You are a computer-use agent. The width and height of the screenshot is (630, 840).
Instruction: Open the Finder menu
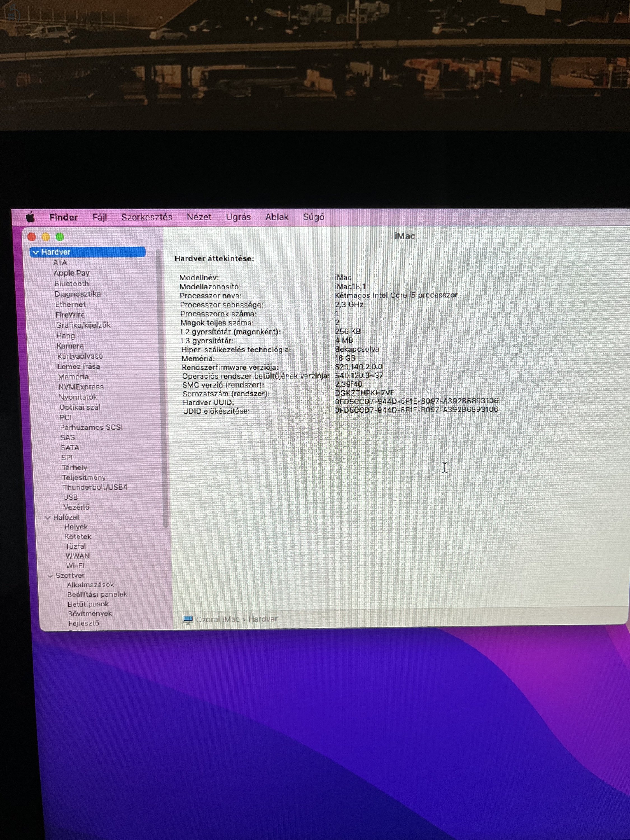point(63,217)
